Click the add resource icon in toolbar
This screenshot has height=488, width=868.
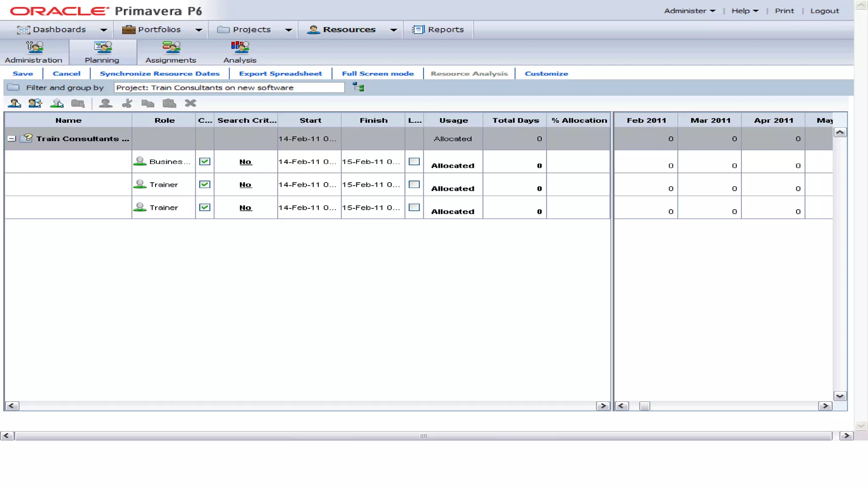(14, 103)
